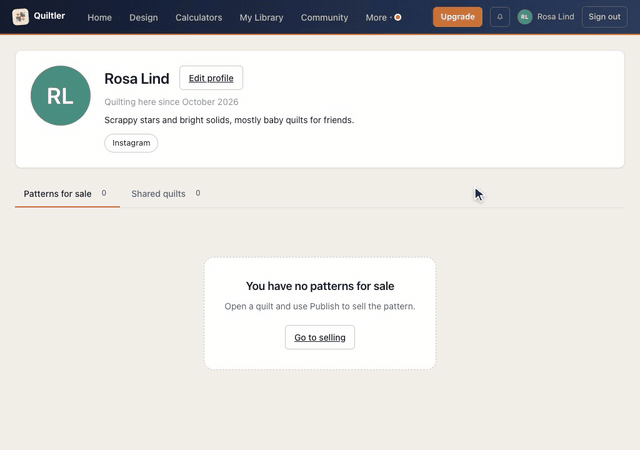The height and width of the screenshot is (450, 640).
Task: Click "Quilting here since October 2026" text
Action: coord(171,102)
